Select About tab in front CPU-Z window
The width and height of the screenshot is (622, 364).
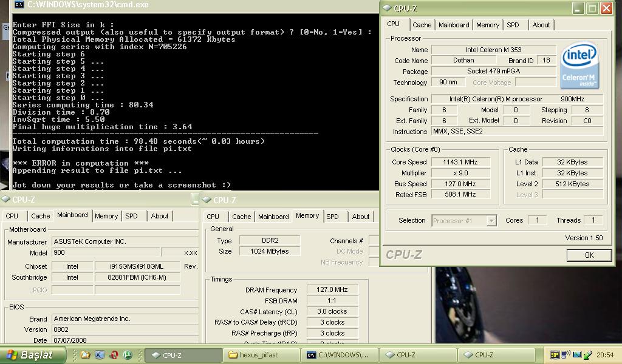[x=541, y=25]
